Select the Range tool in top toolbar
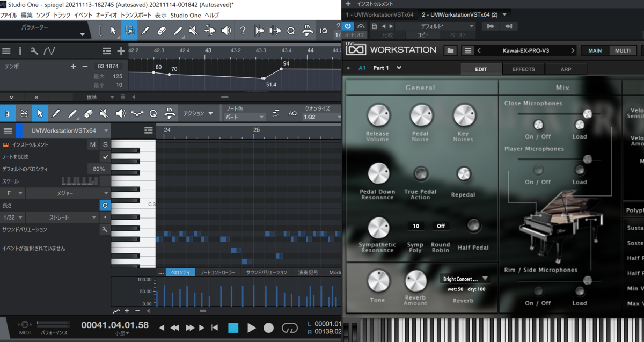This screenshot has width=644, height=342. pyautogui.click(x=129, y=31)
